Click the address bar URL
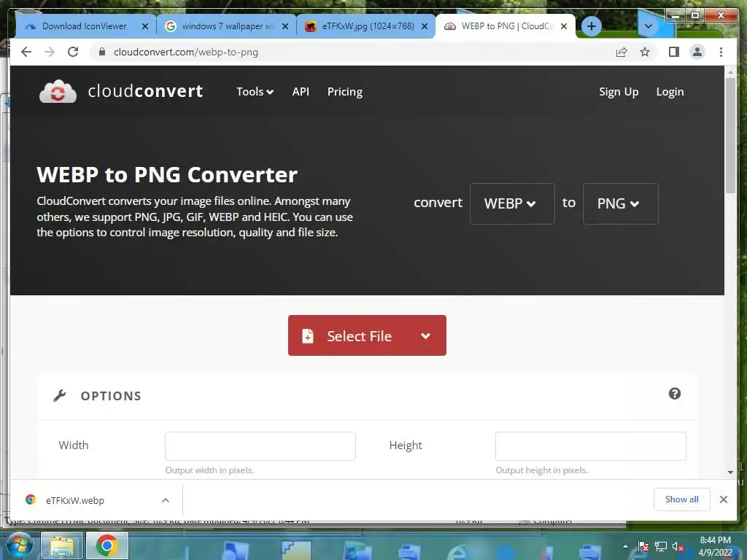Viewport: 747px width, 560px height. coord(186,52)
